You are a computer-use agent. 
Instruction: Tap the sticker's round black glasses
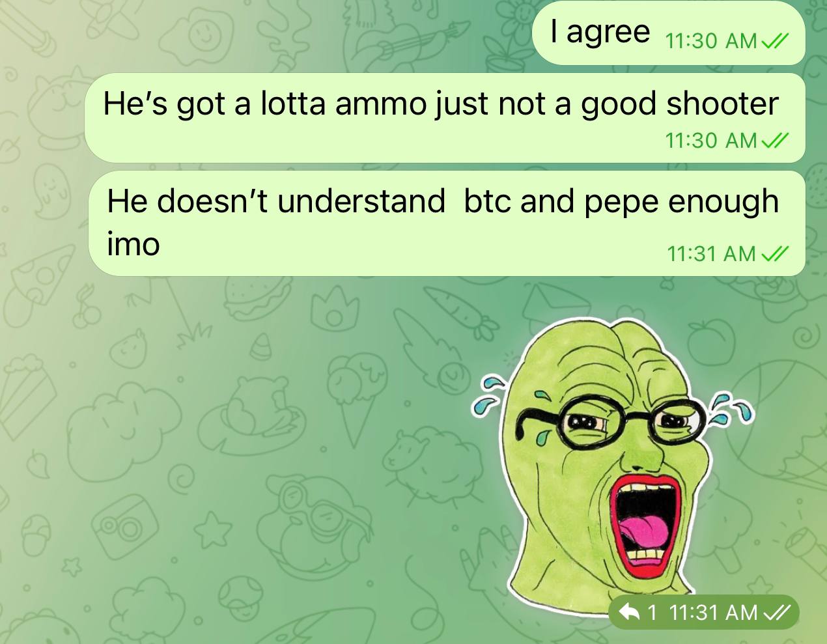[x=612, y=424]
